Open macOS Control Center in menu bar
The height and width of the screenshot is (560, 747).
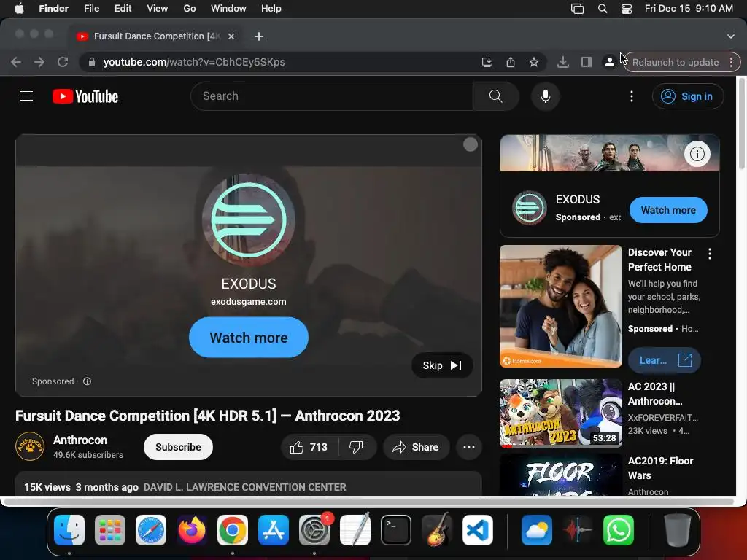click(x=627, y=9)
